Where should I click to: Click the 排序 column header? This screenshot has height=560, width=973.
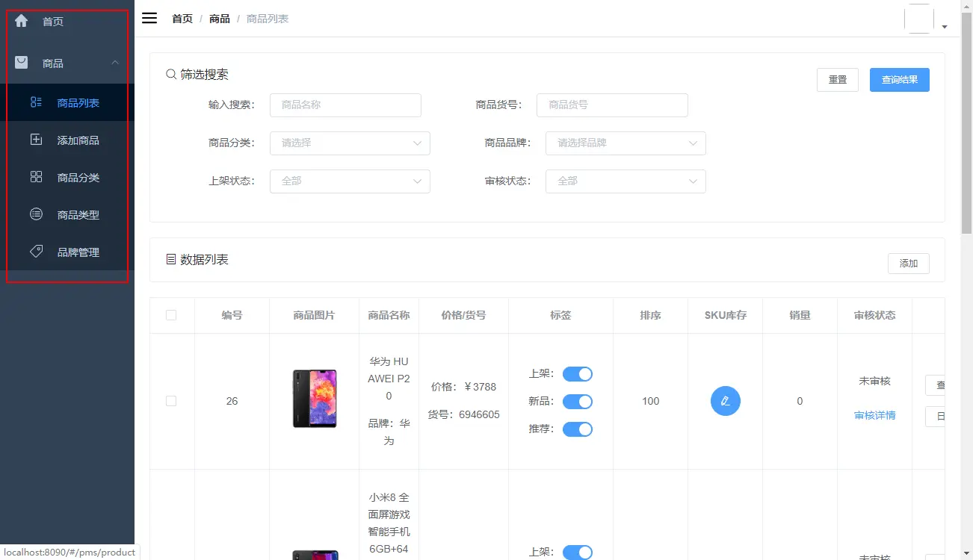[650, 315]
